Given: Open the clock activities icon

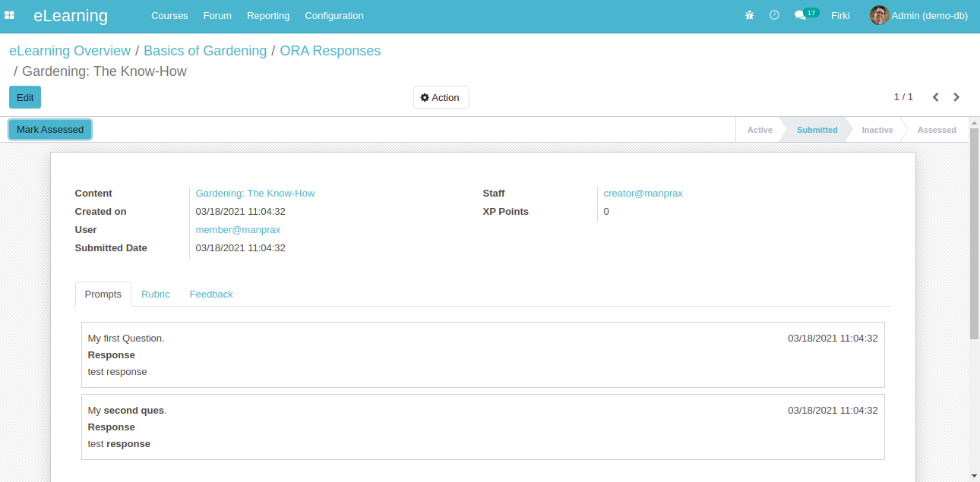Looking at the screenshot, I should pos(774,15).
